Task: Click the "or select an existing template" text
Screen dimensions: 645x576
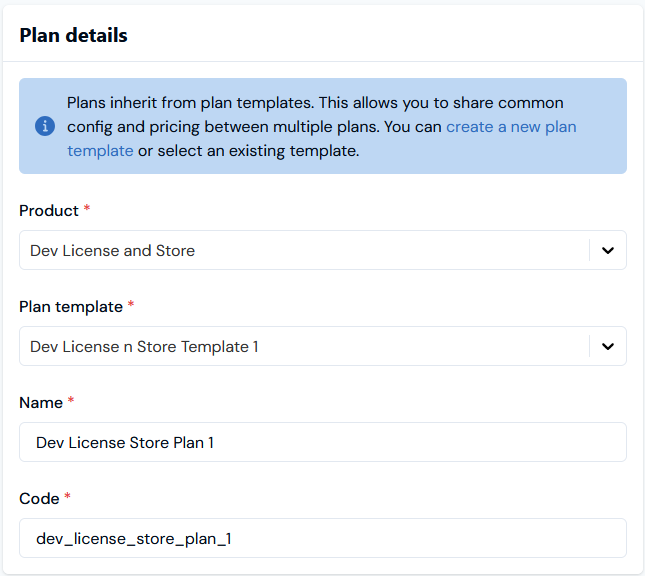Action: pyautogui.click(x=248, y=151)
